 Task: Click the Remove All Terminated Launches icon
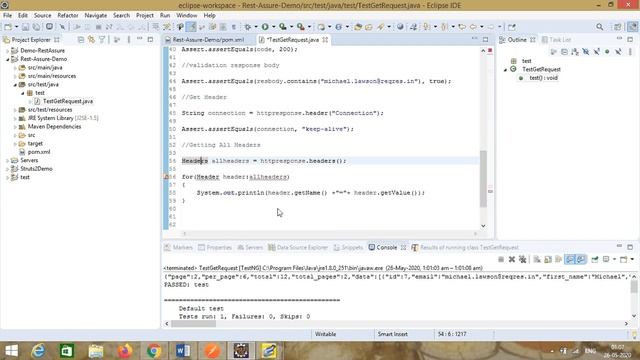[522, 259]
